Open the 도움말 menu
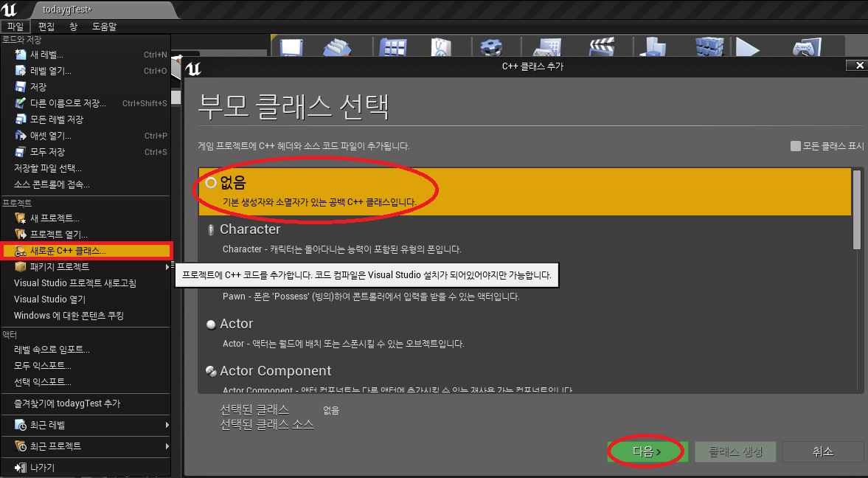The width and height of the screenshot is (868, 478). (104, 27)
